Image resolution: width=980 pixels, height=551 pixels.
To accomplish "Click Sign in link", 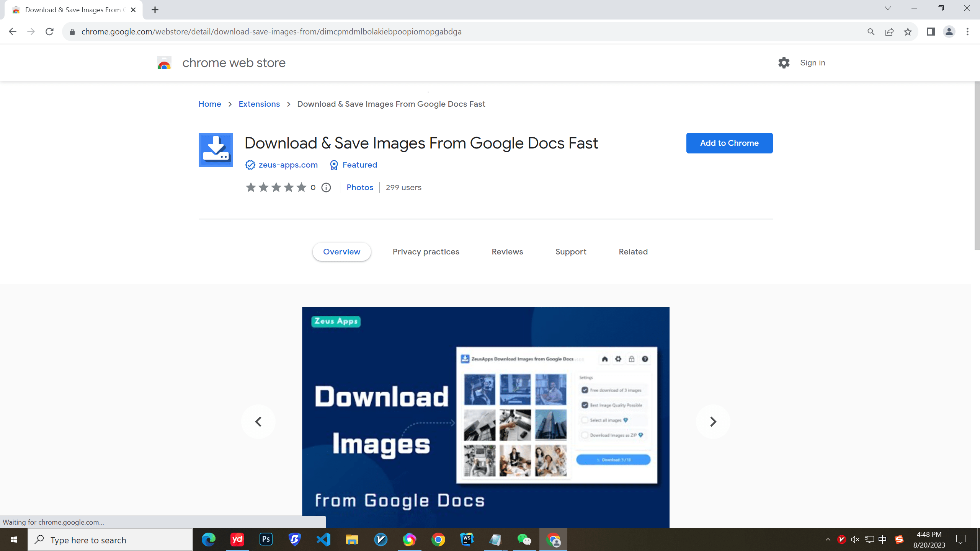I will tap(812, 63).
